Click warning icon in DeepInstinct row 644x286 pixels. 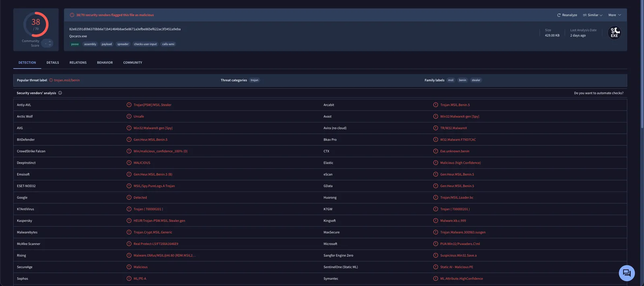[x=129, y=163]
